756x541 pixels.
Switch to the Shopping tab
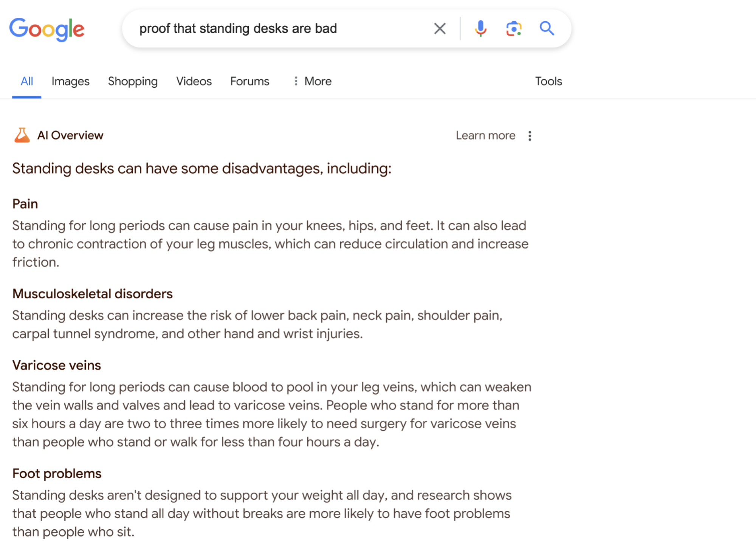(x=133, y=81)
